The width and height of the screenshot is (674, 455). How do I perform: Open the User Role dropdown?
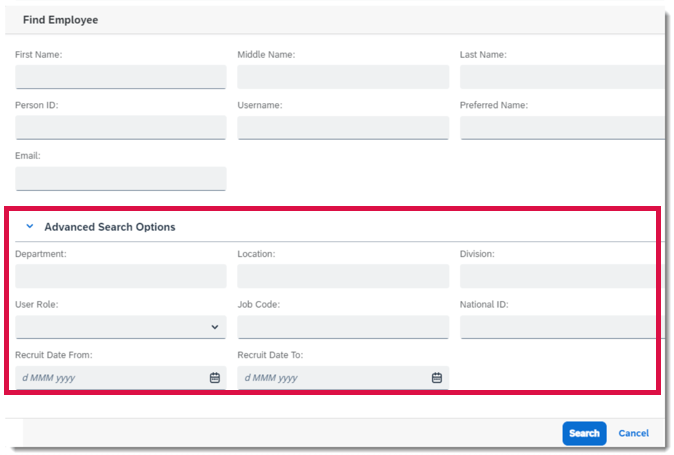(x=120, y=327)
